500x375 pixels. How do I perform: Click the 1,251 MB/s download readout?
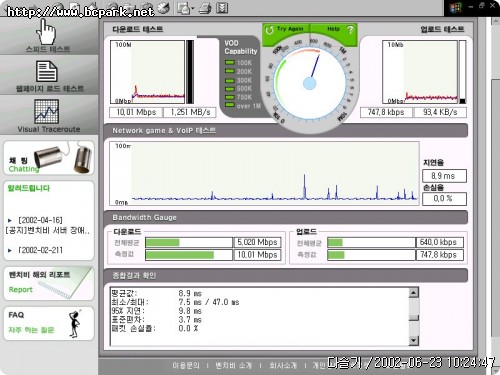pyautogui.click(x=190, y=112)
